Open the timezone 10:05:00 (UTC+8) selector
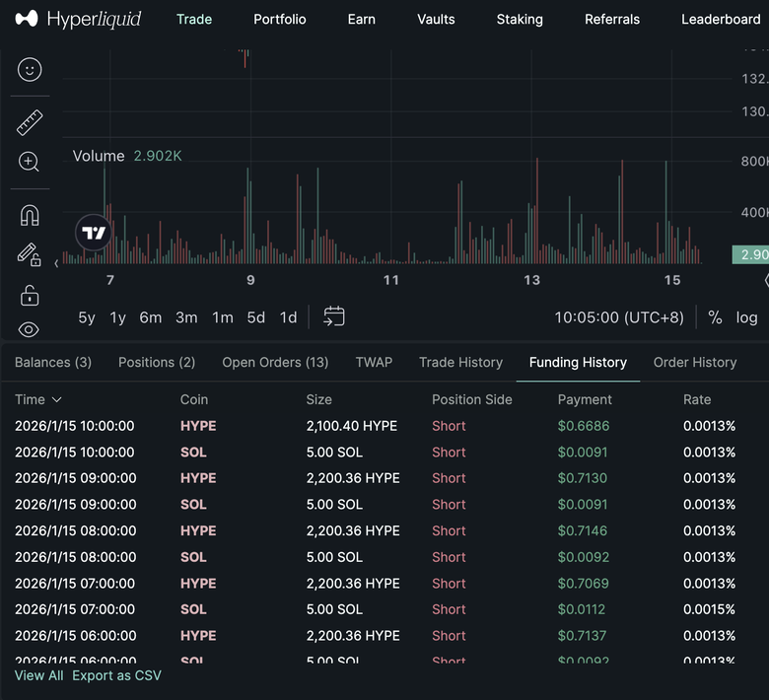The width and height of the screenshot is (769, 700). tap(619, 317)
